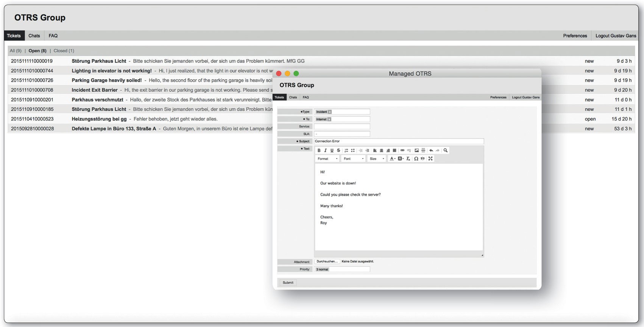This screenshot has width=644, height=327.
Task: Insert a hyperlink using the link icon
Action: (x=402, y=150)
